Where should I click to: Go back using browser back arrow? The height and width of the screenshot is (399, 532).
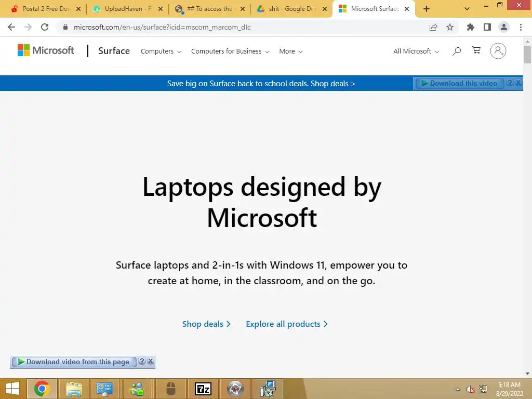coord(11,27)
